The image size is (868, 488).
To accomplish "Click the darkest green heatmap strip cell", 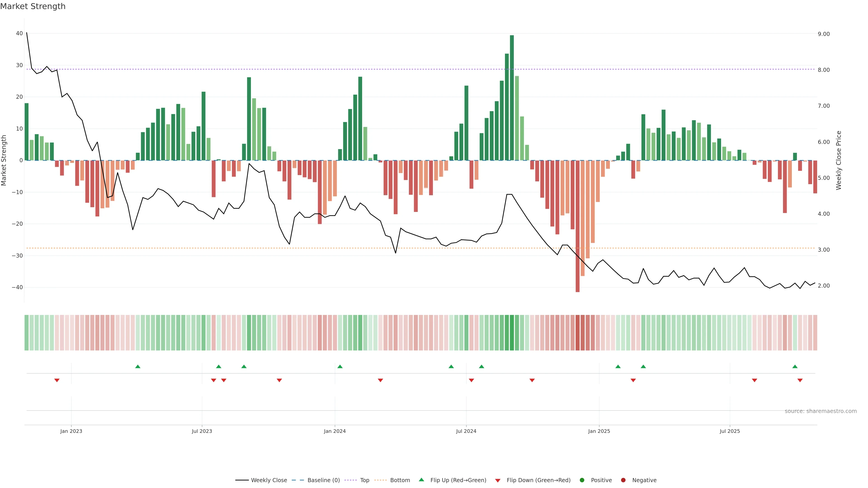I will pos(512,332).
